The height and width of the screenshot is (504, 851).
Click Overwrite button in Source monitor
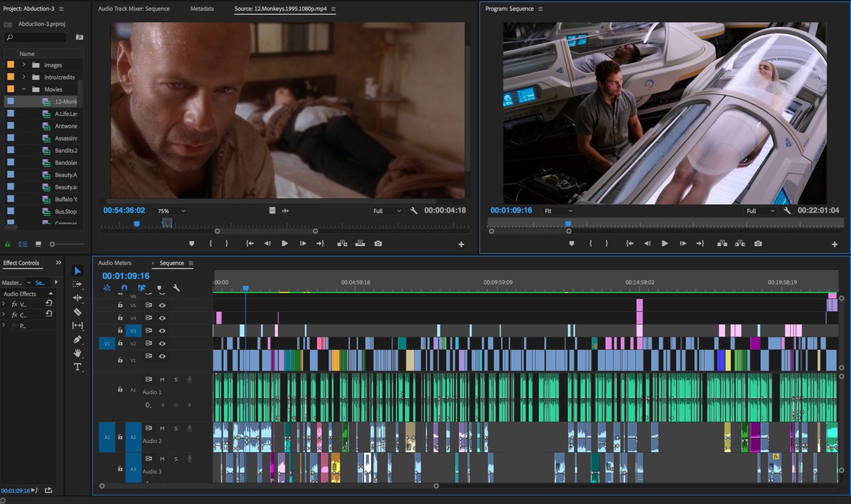point(360,243)
